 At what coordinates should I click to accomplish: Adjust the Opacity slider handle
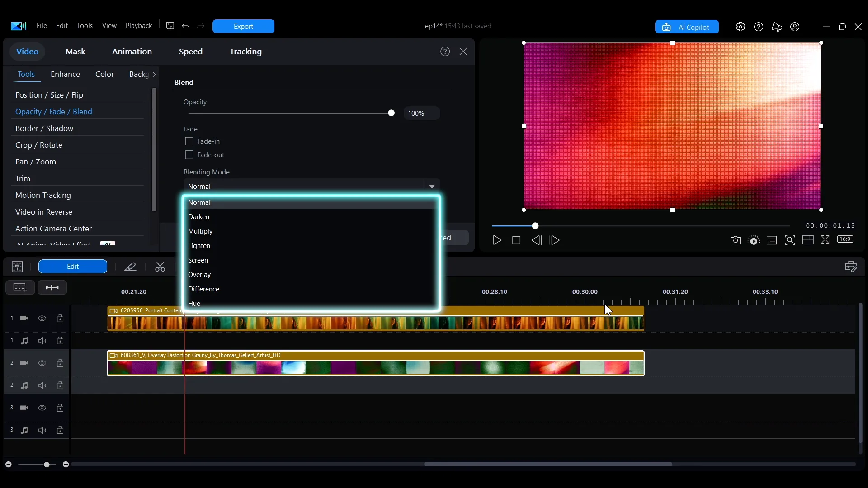click(x=392, y=113)
